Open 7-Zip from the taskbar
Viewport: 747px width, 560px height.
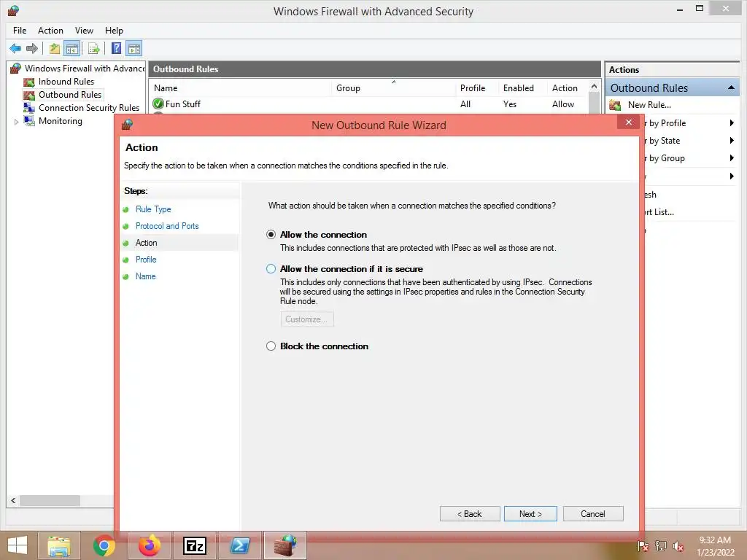tap(194, 545)
